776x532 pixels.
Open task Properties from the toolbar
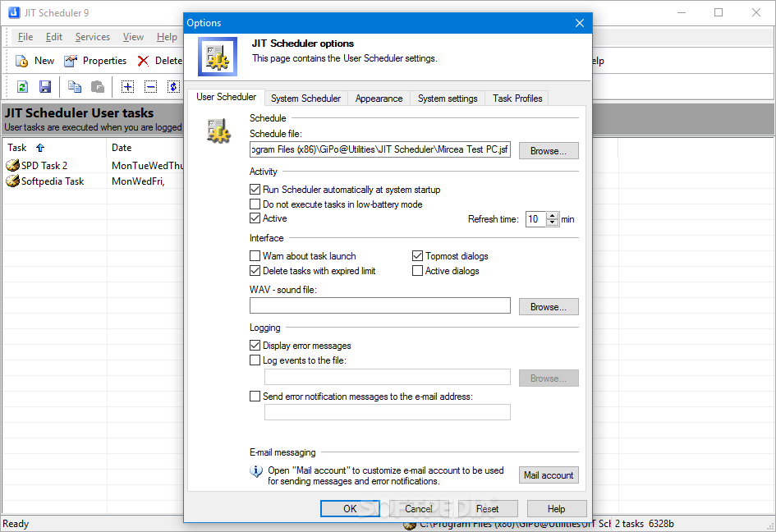(95, 61)
